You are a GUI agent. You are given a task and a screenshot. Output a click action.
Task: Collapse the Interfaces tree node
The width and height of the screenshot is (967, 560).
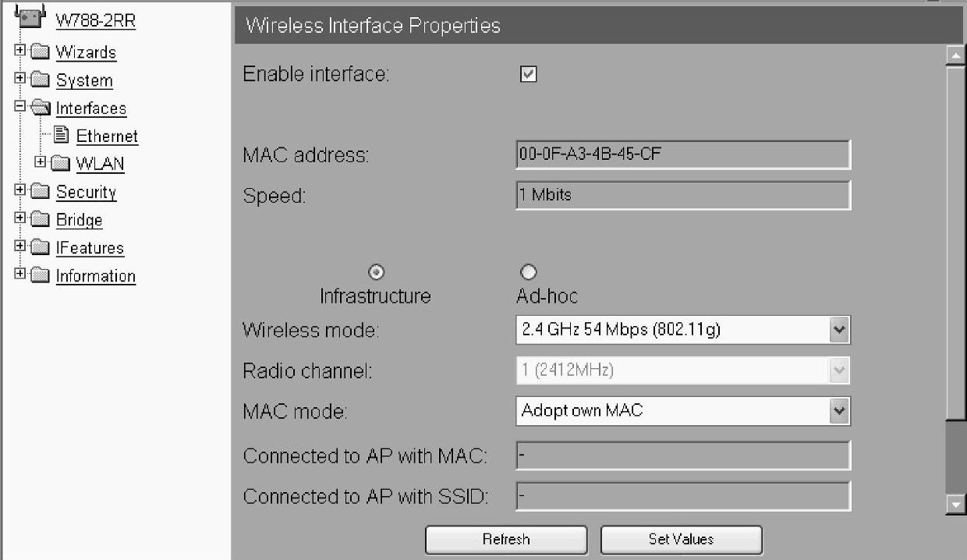(20, 107)
